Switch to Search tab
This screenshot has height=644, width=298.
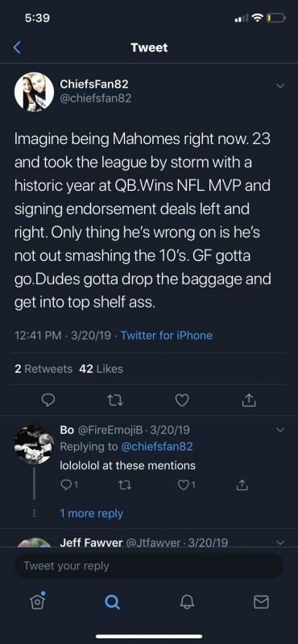112,602
